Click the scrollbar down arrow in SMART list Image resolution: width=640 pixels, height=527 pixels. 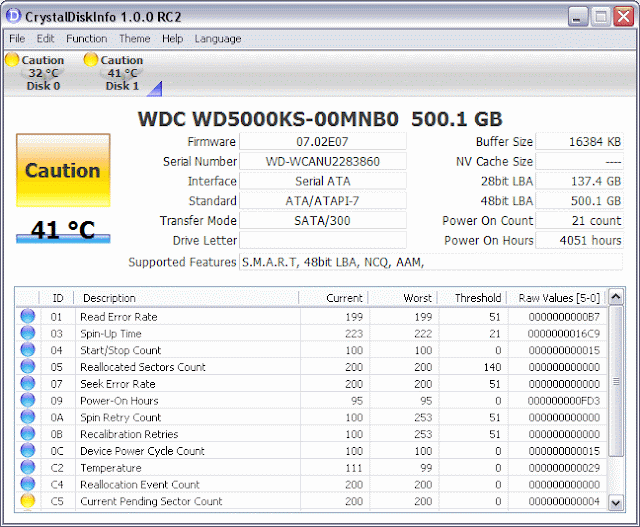(x=616, y=503)
